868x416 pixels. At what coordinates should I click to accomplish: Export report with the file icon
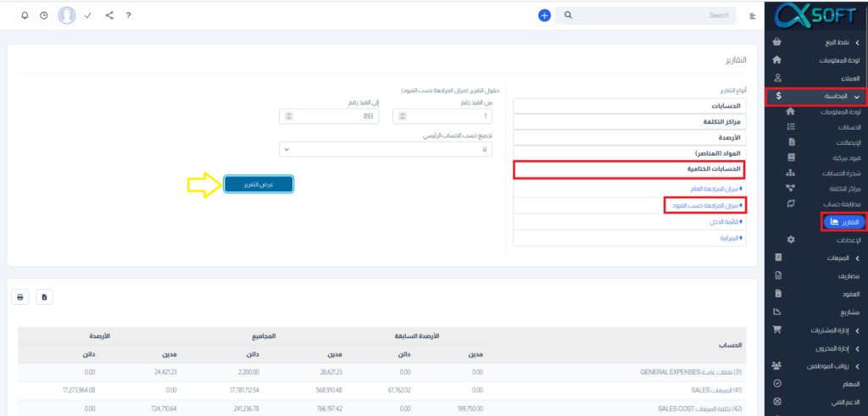44,297
